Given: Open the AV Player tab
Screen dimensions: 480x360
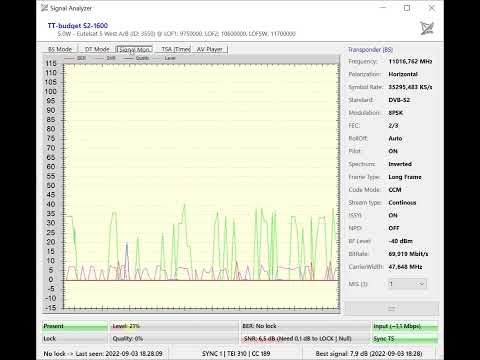Looking at the screenshot, I should click(210, 49).
